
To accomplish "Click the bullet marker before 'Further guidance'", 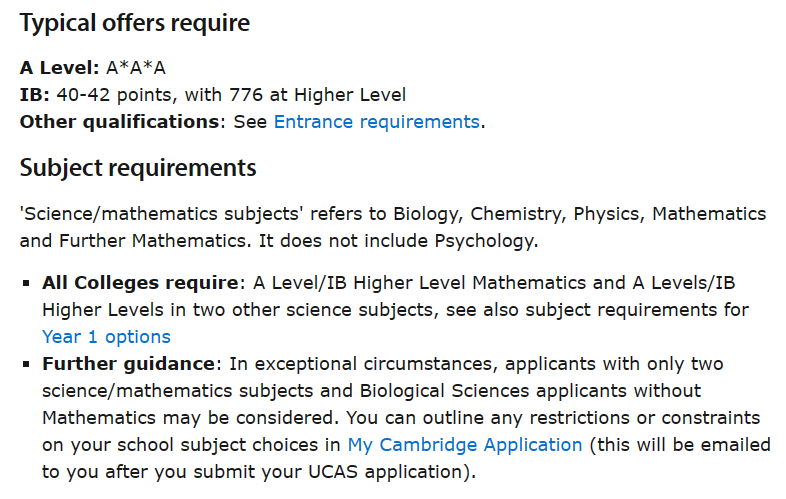I will (x=26, y=364).
